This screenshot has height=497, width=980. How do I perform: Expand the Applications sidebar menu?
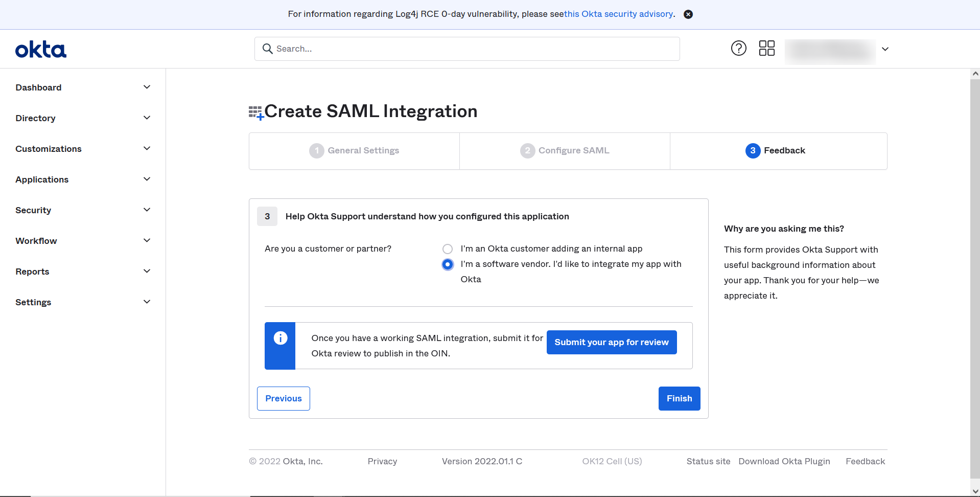coord(83,179)
